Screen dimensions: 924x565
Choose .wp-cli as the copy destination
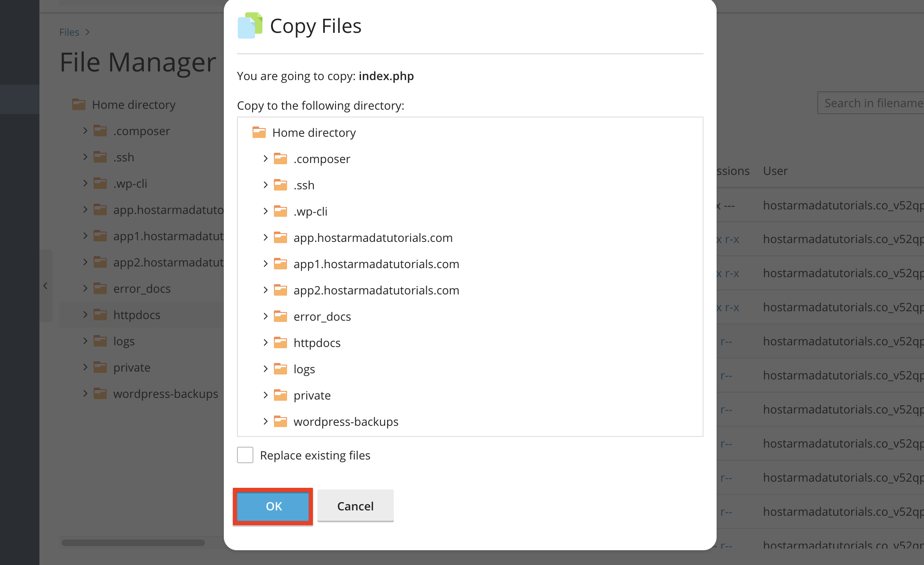click(310, 211)
